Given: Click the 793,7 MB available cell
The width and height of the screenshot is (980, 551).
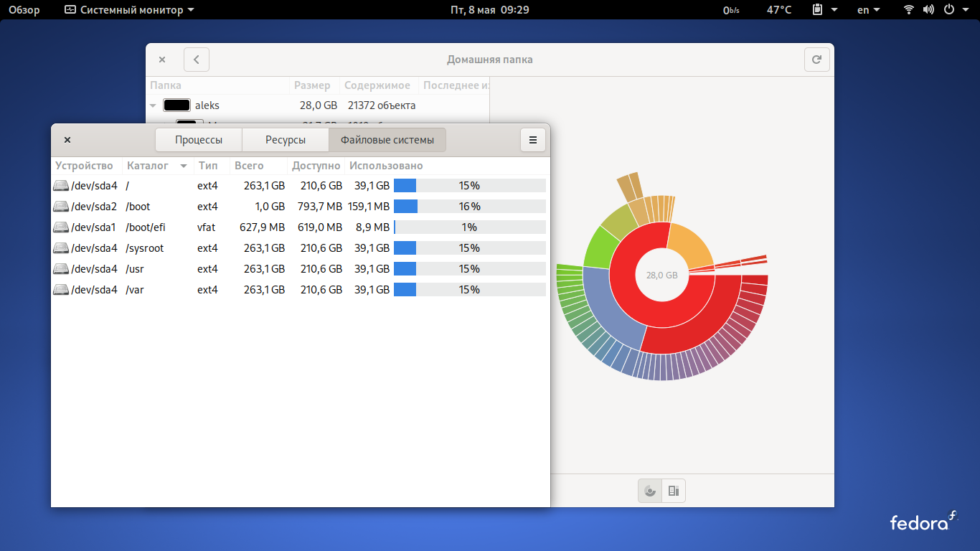Looking at the screenshot, I should pyautogui.click(x=320, y=207).
